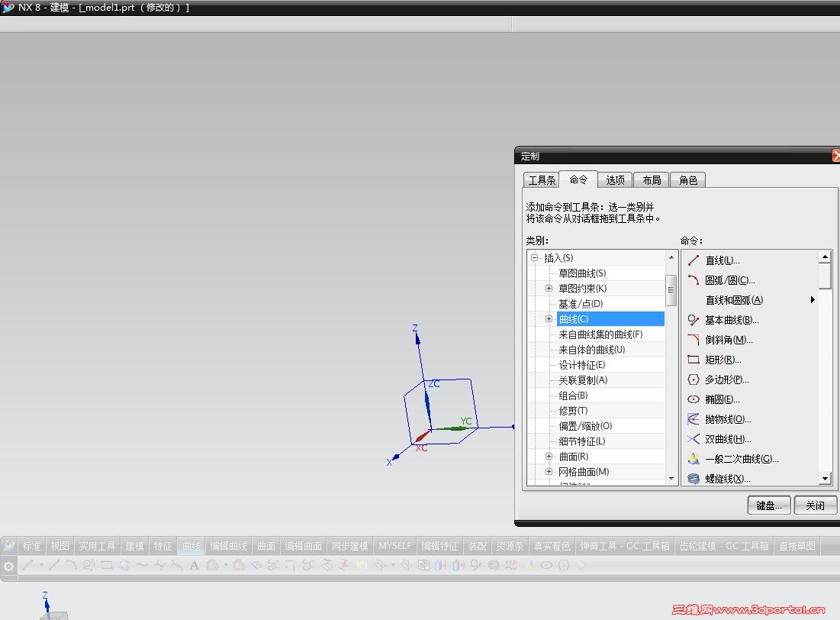The height and width of the screenshot is (620, 840).
Task: Open the 直线和圆弧(A) submenu arrow
Action: (x=813, y=300)
